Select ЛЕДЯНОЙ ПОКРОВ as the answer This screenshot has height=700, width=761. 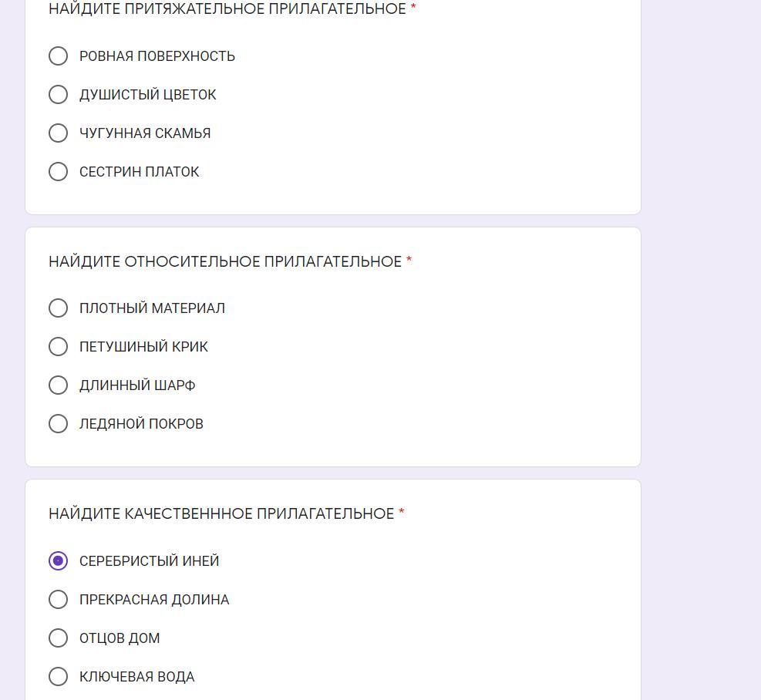58,424
